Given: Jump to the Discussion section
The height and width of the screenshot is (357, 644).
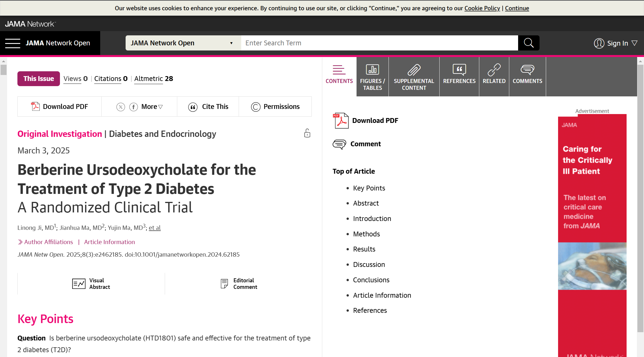Looking at the screenshot, I should click(369, 265).
